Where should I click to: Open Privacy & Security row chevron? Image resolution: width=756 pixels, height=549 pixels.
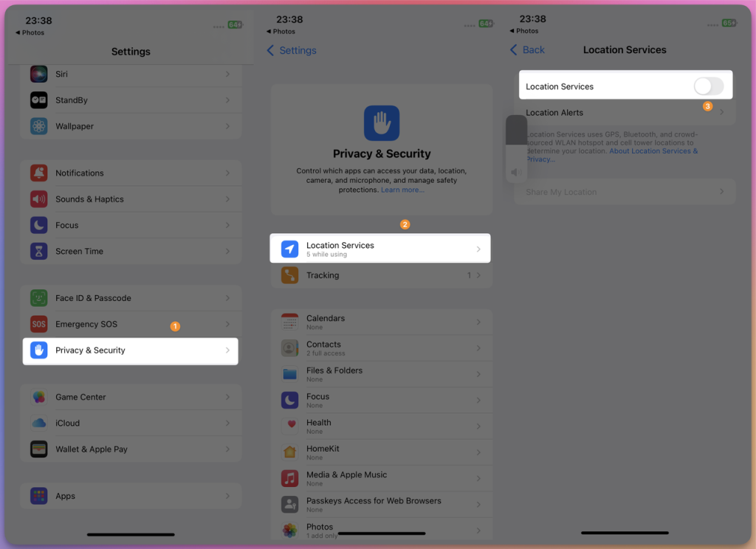tap(227, 351)
